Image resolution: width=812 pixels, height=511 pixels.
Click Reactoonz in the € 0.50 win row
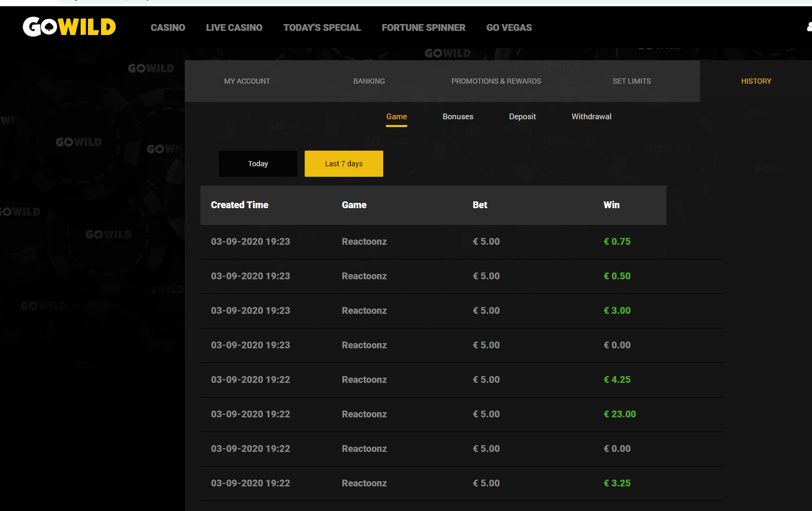(x=364, y=276)
